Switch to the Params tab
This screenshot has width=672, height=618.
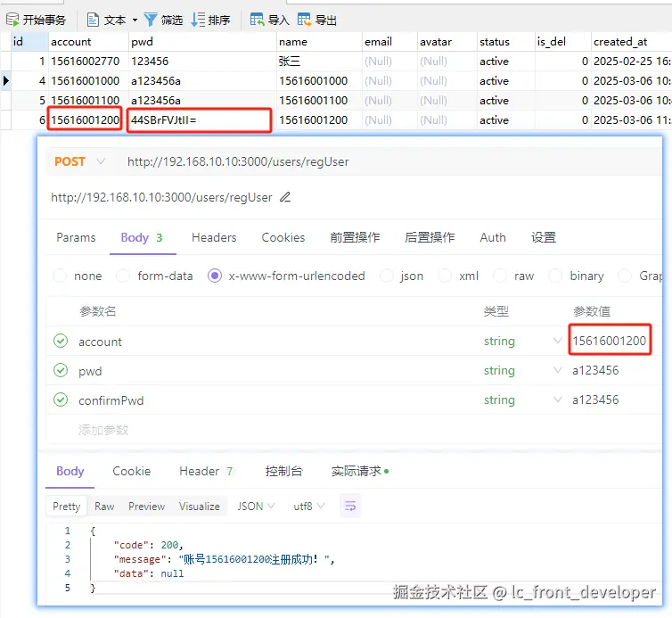click(x=76, y=237)
